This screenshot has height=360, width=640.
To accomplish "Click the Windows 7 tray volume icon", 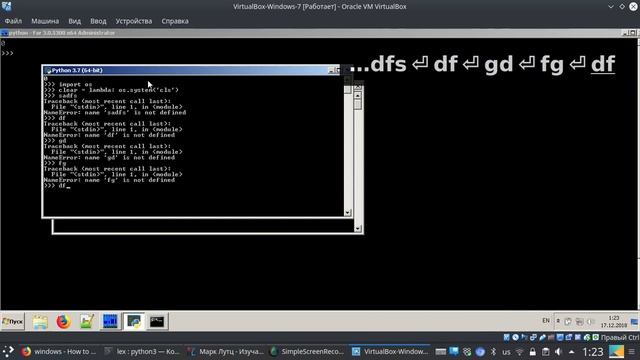I will click(591, 322).
